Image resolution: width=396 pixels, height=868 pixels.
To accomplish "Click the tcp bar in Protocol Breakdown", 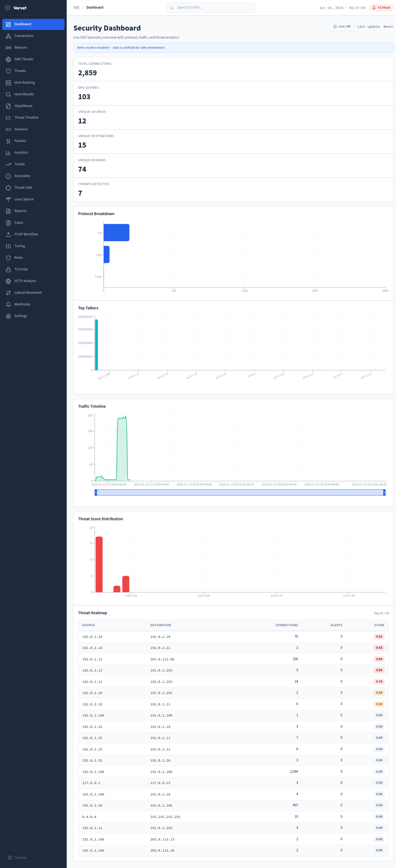I will tap(116, 233).
